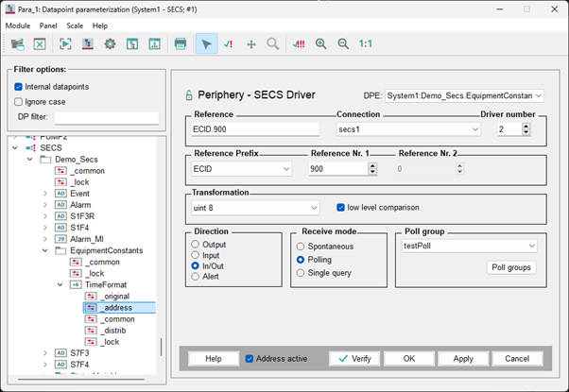Open the Scale menu
Screen dimensions: 569x392
point(74,26)
